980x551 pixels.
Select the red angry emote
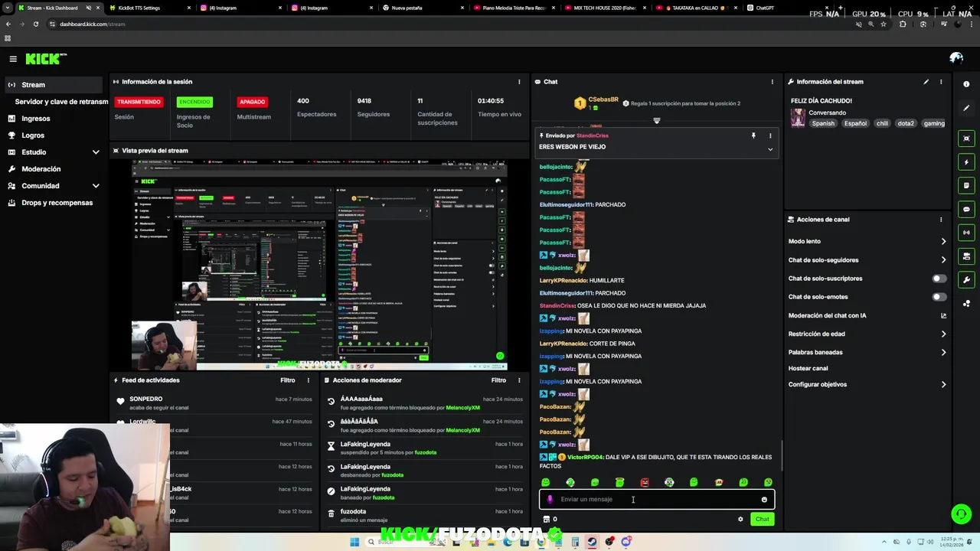645,483
